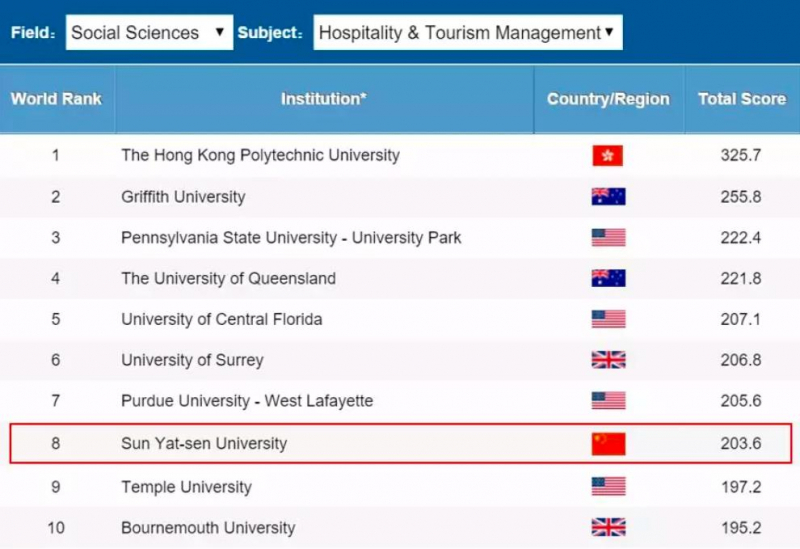
Task: Click the UK flag beside University of Surrey
Action: pos(607,360)
